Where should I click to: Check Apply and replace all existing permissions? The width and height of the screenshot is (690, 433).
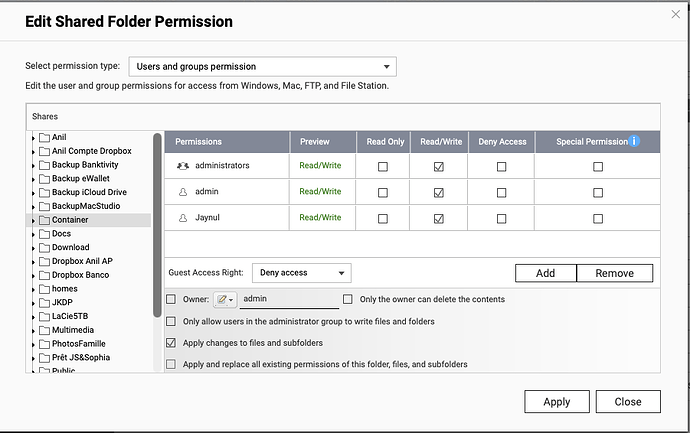pos(171,364)
